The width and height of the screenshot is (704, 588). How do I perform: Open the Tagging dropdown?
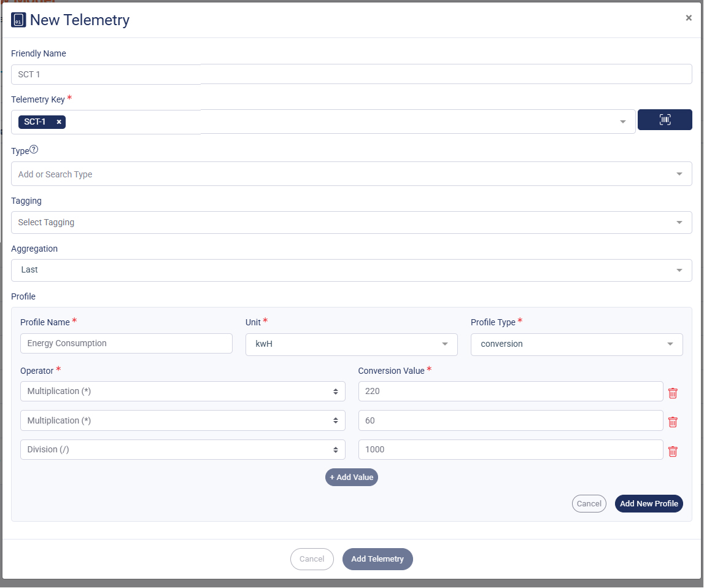350,222
